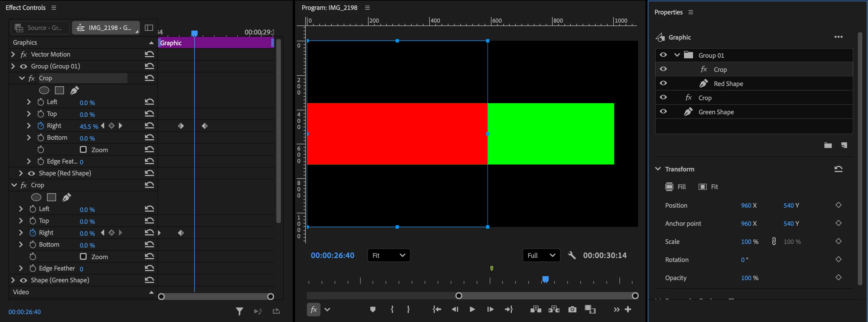Toggle the Scale proportions link icon
868x322 pixels.
[774, 242]
